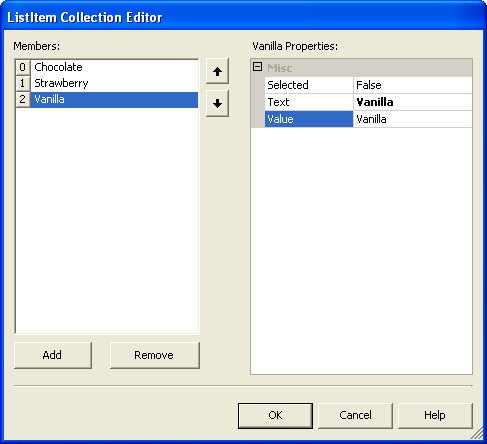487x444 pixels.
Task: Open Help for the editor
Action: pos(435,415)
